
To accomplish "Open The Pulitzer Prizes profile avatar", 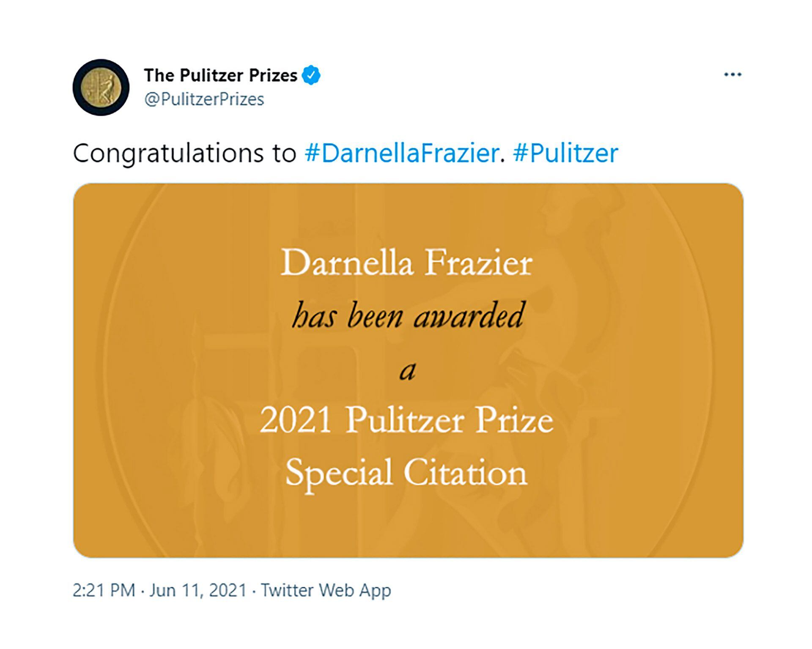I will pyautogui.click(x=101, y=87).
